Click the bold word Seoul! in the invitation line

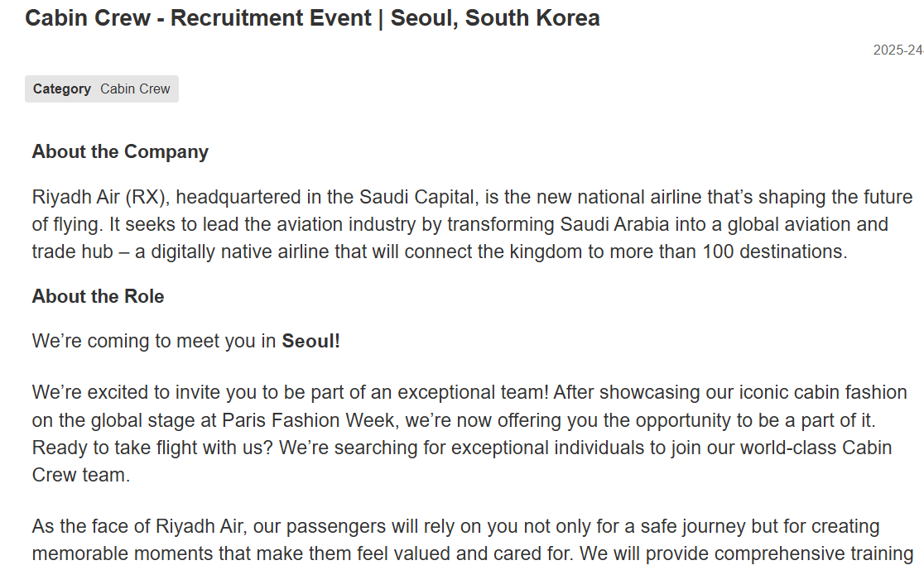[310, 341]
